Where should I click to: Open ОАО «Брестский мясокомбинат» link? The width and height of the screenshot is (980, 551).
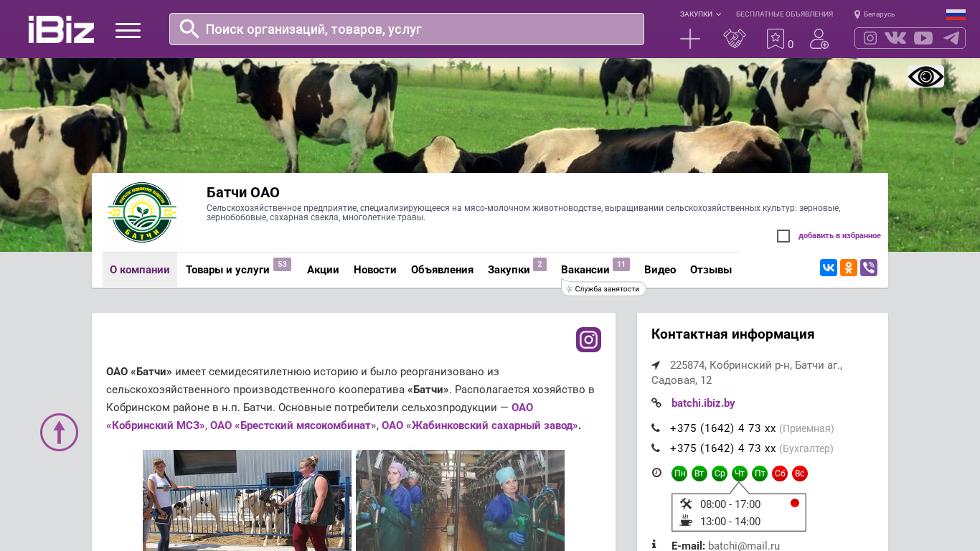(x=293, y=425)
